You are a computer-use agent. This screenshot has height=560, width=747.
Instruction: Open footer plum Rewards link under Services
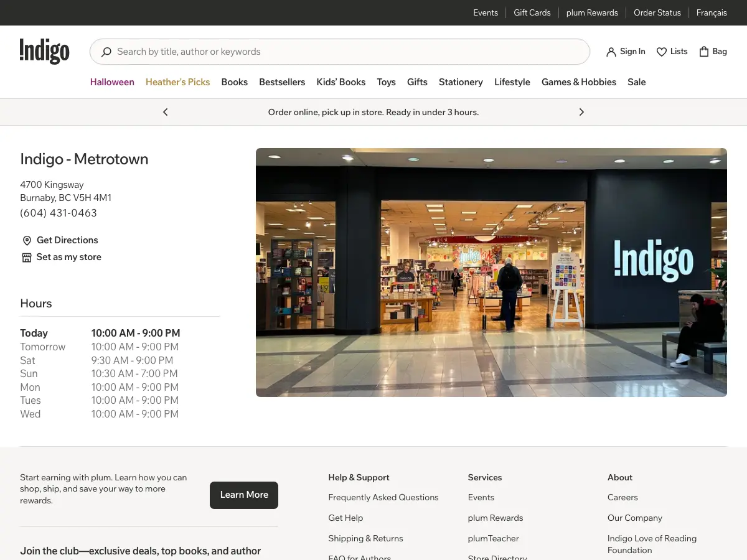pyautogui.click(x=496, y=518)
